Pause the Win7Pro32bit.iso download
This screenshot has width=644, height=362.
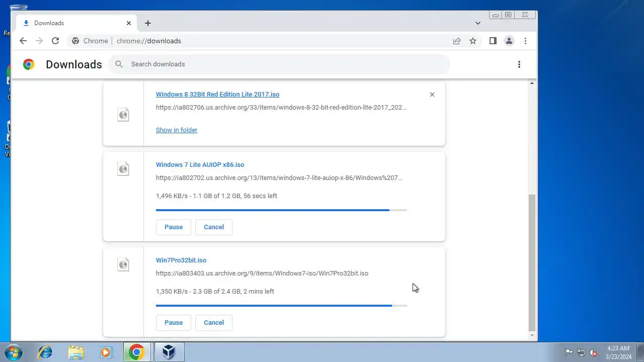pyautogui.click(x=174, y=323)
